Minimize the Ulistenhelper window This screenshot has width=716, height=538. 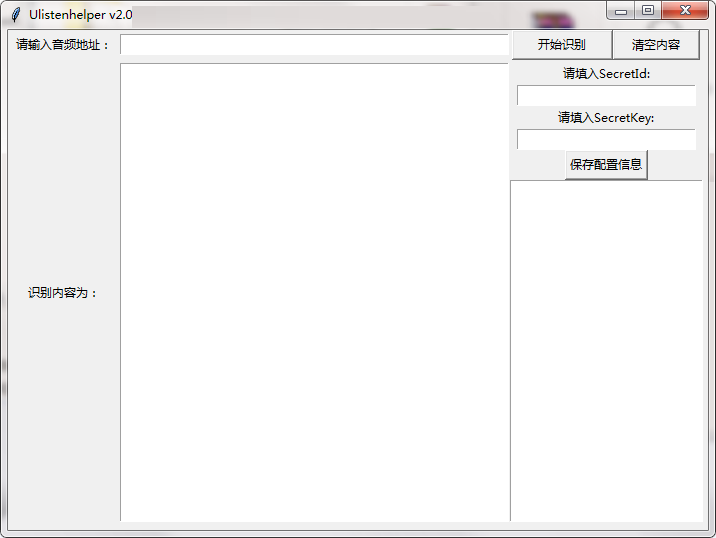[621, 11]
